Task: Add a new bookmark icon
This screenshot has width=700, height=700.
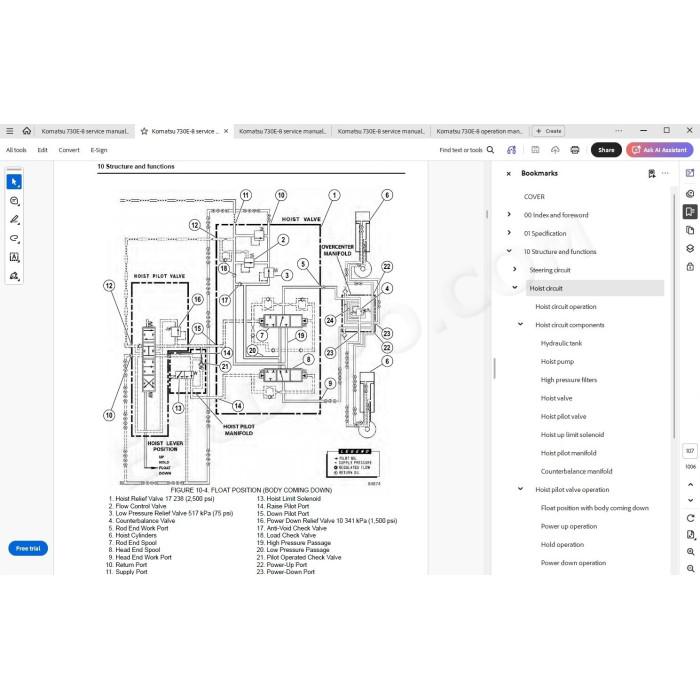Action: [x=652, y=173]
